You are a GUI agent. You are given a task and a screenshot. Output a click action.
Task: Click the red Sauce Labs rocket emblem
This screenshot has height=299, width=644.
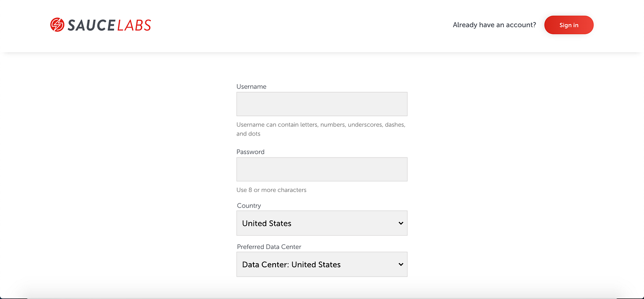coord(57,24)
